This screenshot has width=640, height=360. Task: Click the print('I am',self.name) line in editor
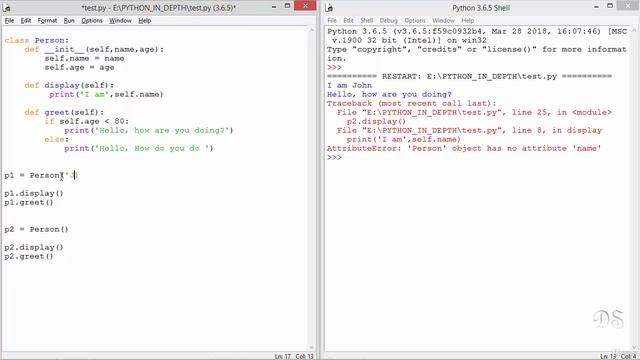106,94
